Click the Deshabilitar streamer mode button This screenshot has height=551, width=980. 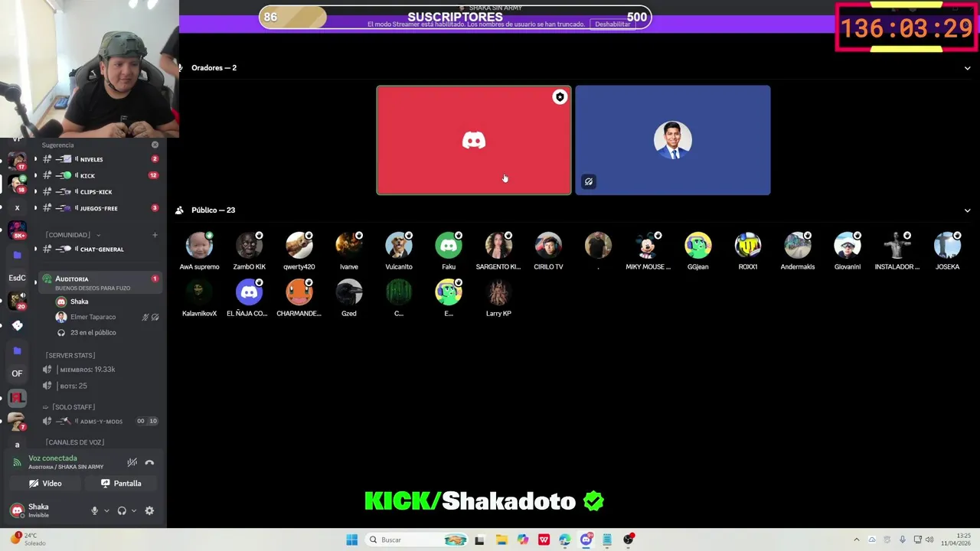612,24
